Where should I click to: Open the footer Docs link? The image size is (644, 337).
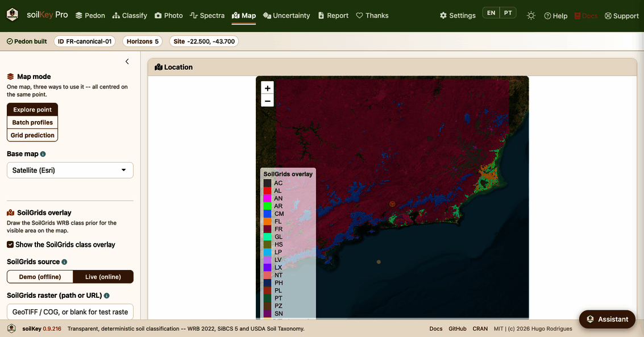[436, 329]
